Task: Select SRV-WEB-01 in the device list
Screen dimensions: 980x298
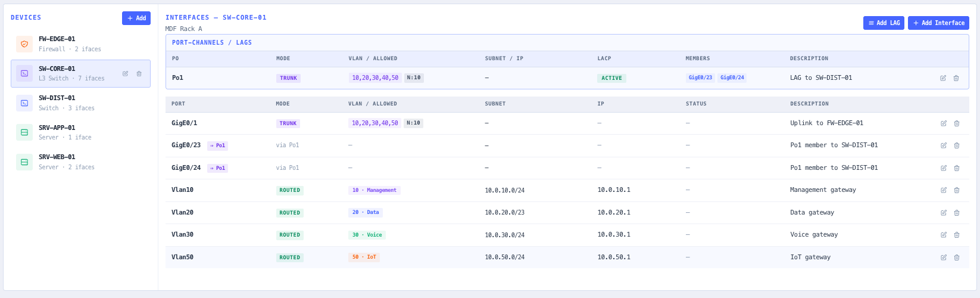Action: coord(80,162)
